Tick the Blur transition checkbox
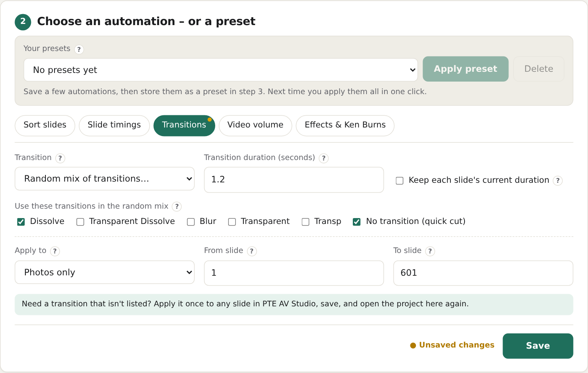 click(191, 222)
